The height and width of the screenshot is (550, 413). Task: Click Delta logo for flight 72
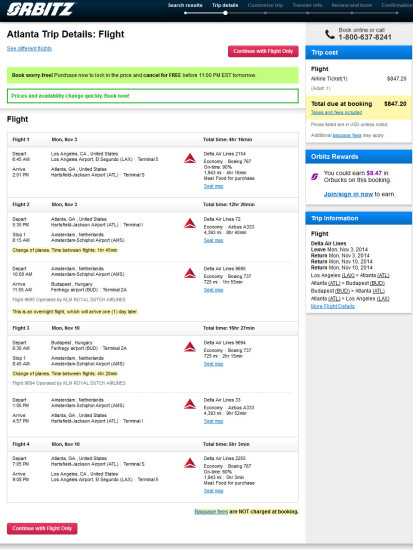click(190, 223)
